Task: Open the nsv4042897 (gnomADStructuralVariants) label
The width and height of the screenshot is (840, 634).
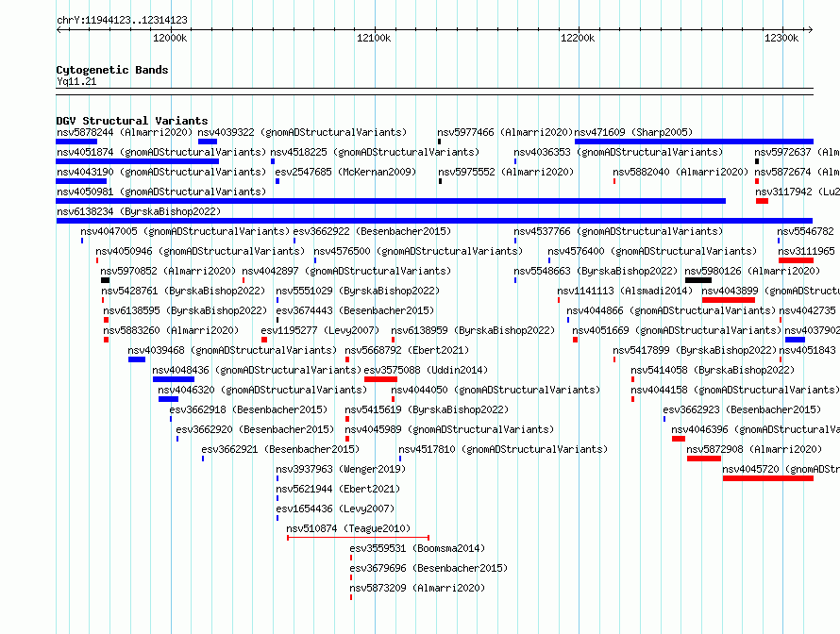Action: pyautogui.click(x=346, y=271)
